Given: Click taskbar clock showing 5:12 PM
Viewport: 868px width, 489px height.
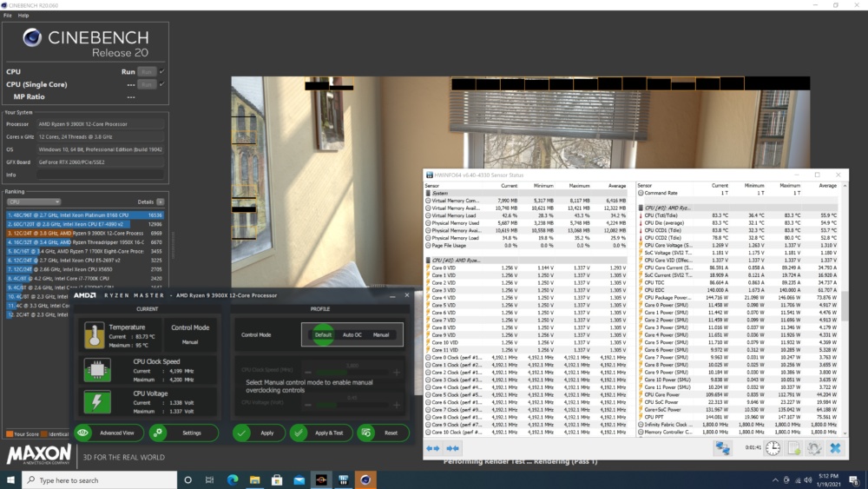Looking at the screenshot, I should coord(829,480).
